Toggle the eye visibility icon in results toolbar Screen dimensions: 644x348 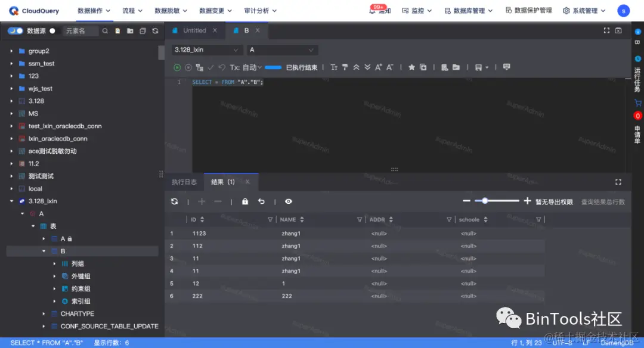[x=289, y=201]
